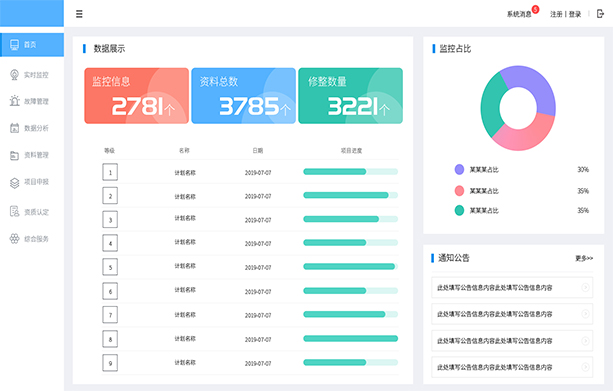Open the 资质认定 document icon

coord(14,211)
